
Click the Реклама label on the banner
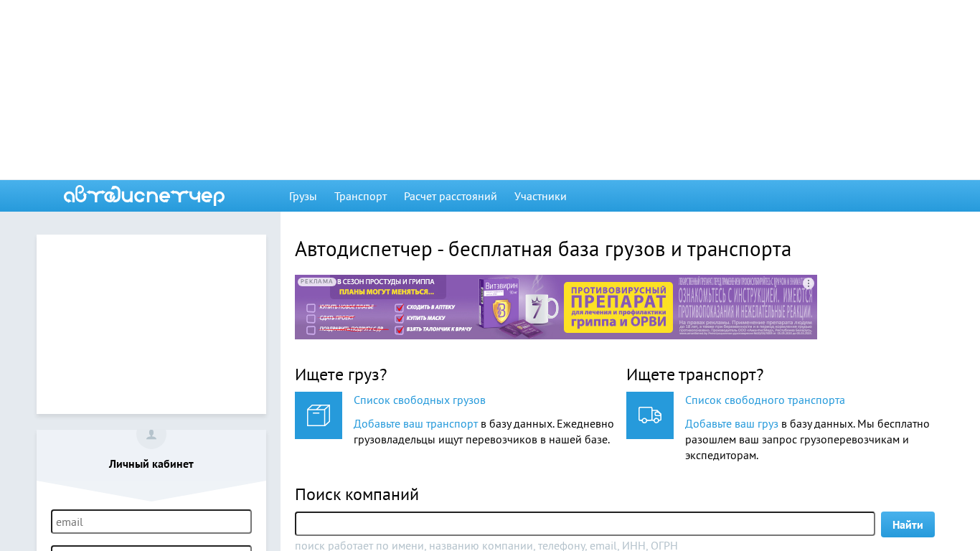pyautogui.click(x=316, y=282)
